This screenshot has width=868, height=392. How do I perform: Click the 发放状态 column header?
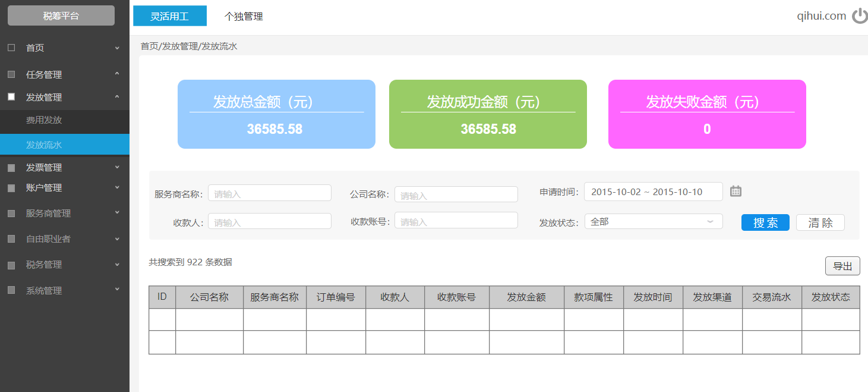831,297
